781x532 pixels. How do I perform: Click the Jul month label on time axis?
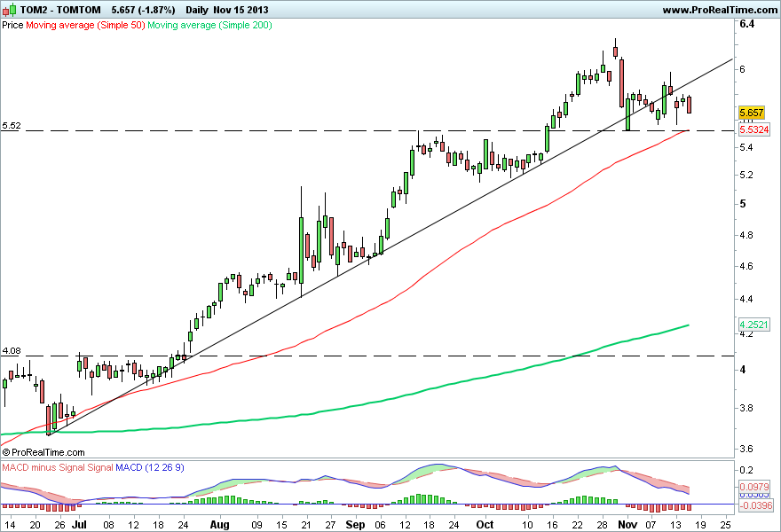tap(79, 525)
